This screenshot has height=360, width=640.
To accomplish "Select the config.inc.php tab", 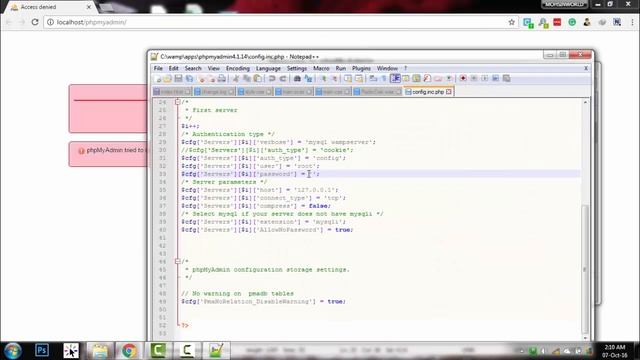I will click(428, 92).
